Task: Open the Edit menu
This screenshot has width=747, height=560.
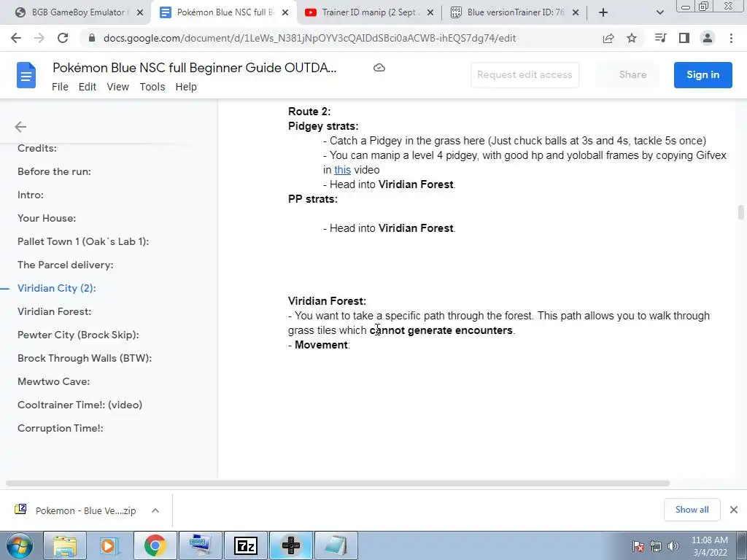Action: 88,87
